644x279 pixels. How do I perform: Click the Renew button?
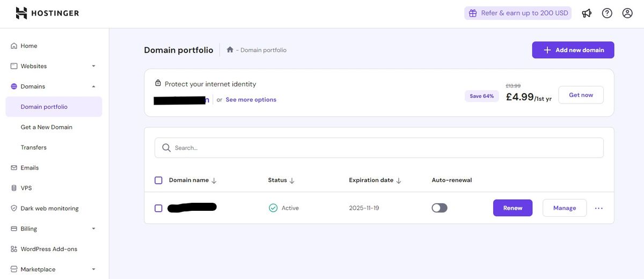[x=513, y=208]
